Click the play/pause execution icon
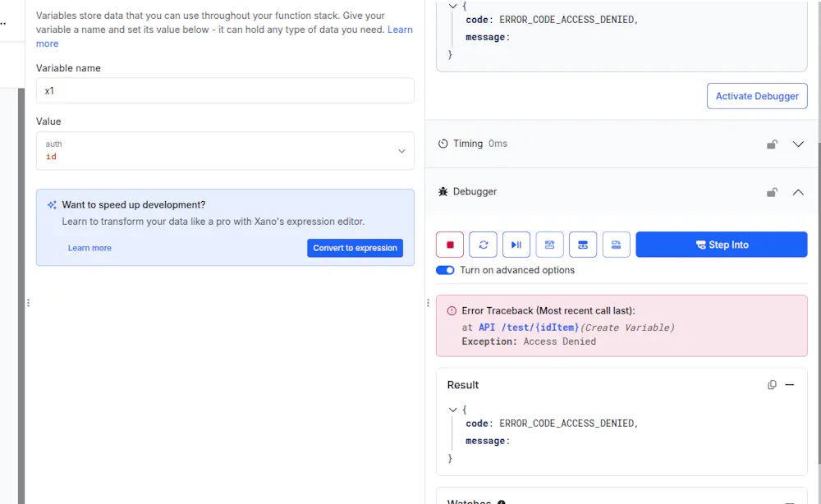Image resolution: width=821 pixels, height=504 pixels. click(516, 244)
